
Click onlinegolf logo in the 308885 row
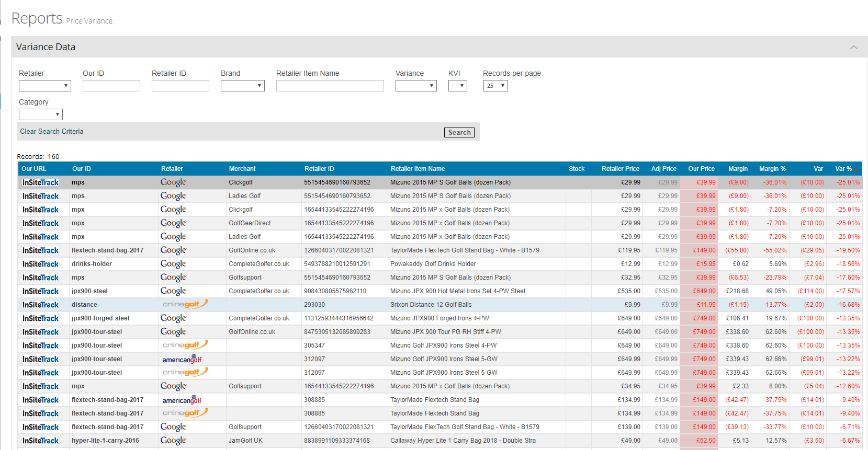click(185, 413)
